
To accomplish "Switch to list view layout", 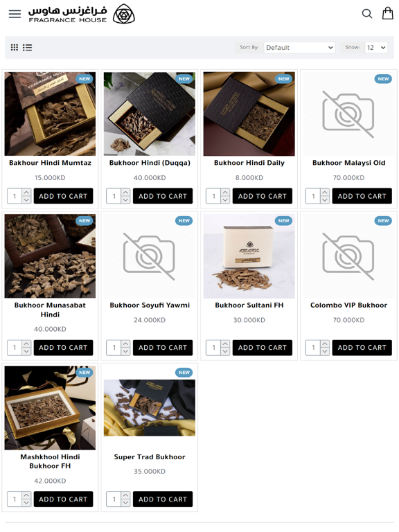I will (28, 47).
